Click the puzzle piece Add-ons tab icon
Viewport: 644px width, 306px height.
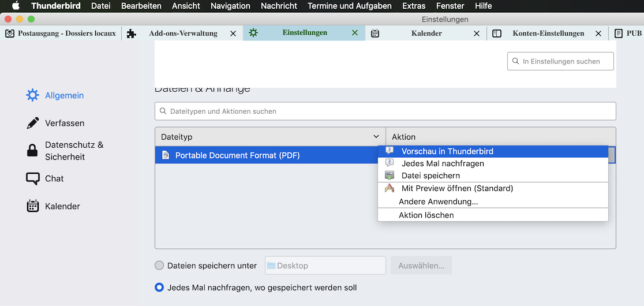tap(132, 33)
